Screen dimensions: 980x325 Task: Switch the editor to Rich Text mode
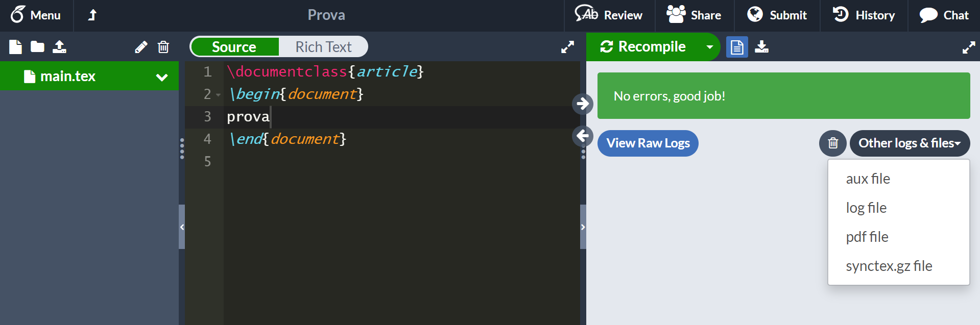(x=323, y=47)
